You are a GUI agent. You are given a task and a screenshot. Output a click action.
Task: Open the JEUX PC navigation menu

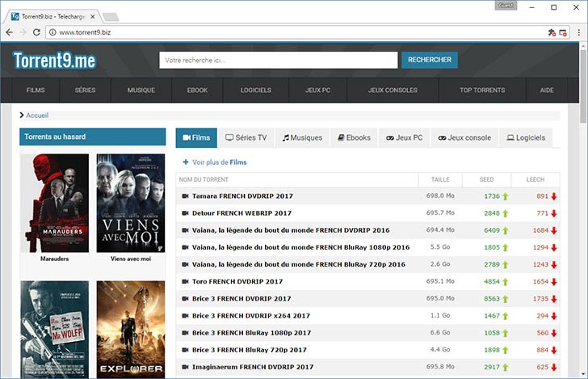coord(318,90)
